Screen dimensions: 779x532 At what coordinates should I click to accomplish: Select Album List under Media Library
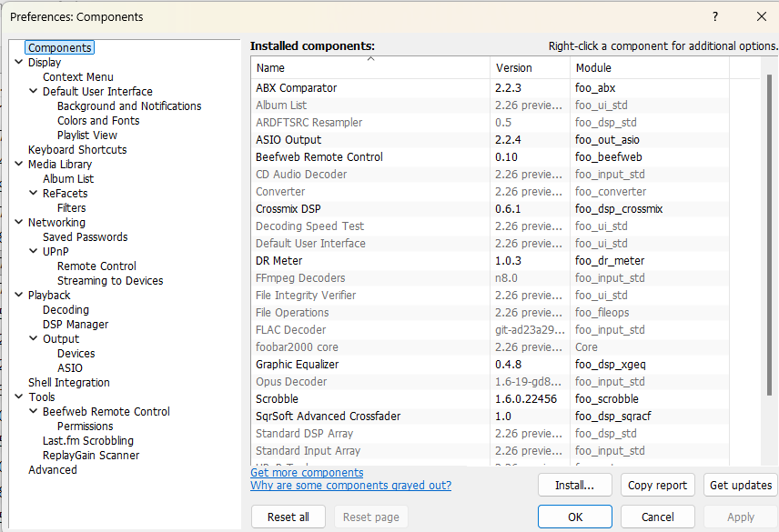[x=68, y=178]
